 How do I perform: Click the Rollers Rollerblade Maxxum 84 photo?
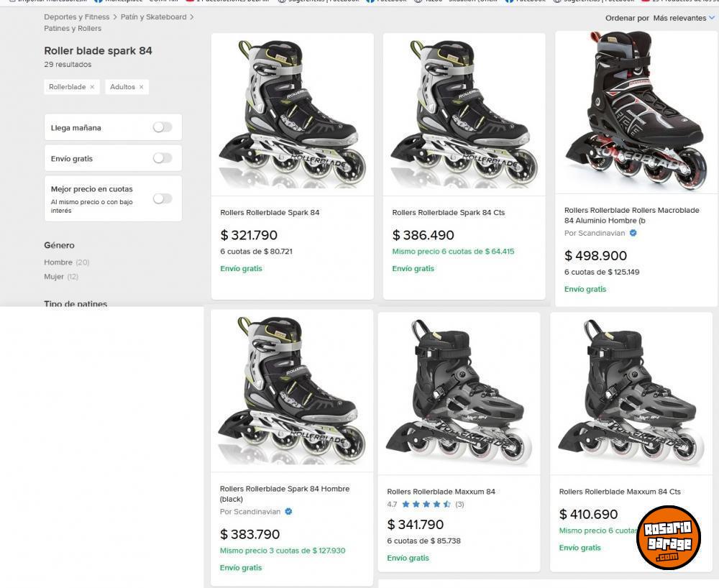click(459, 392)
